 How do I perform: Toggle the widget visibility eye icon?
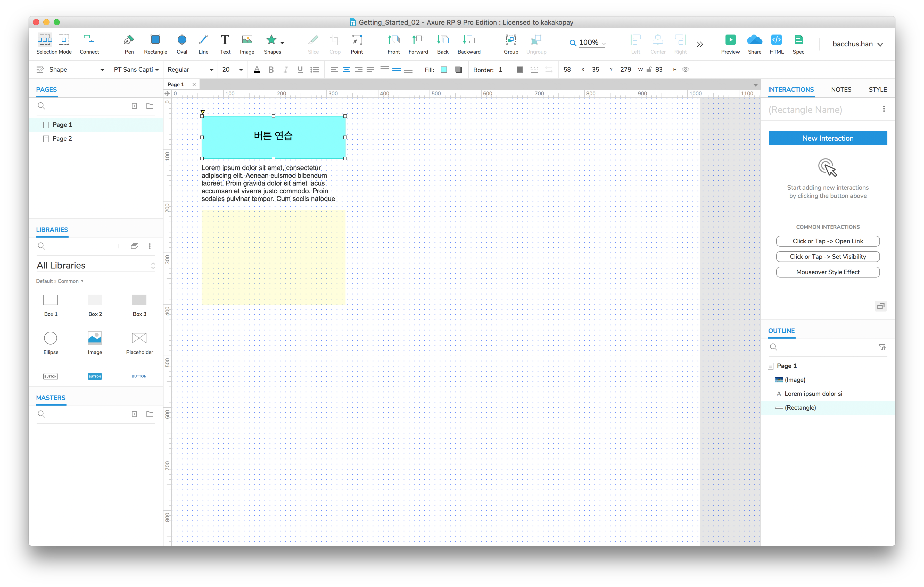[686, 70]
